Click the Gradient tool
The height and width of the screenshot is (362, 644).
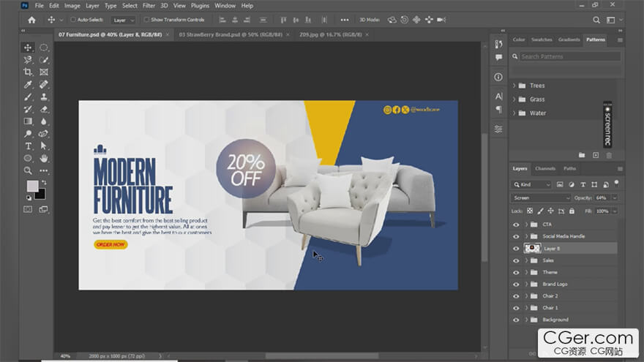click(x=28, y=121)
